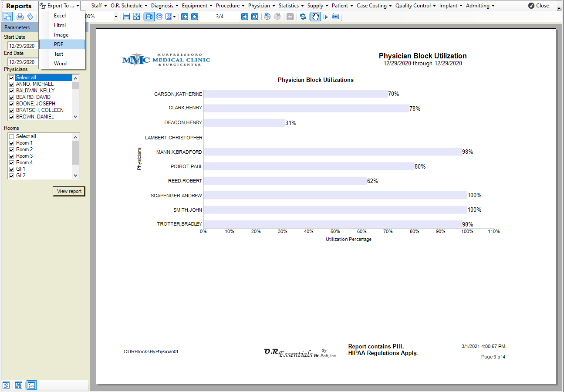Viewport: 564px width, 392px height.
Task: Fit whole page in viewer
Action: (x=137, y=17)
